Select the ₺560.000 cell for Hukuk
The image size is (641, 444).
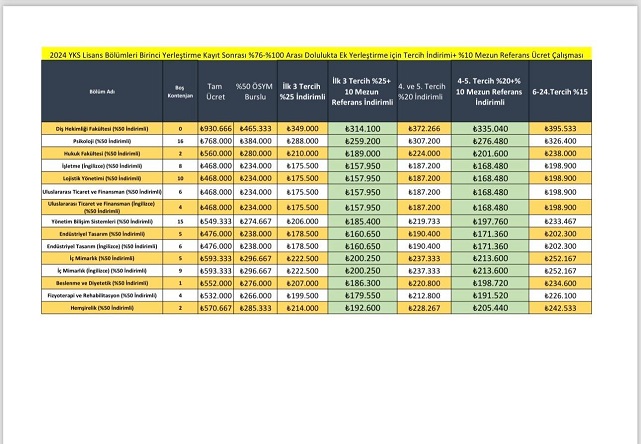click(215, 153)
